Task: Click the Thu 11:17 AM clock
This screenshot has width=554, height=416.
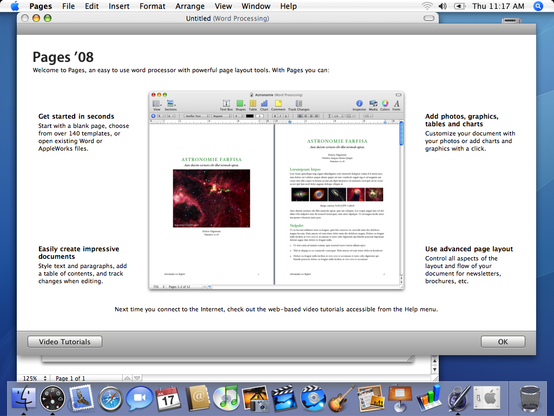Action: pyautogui.click(x=498, y=6)
